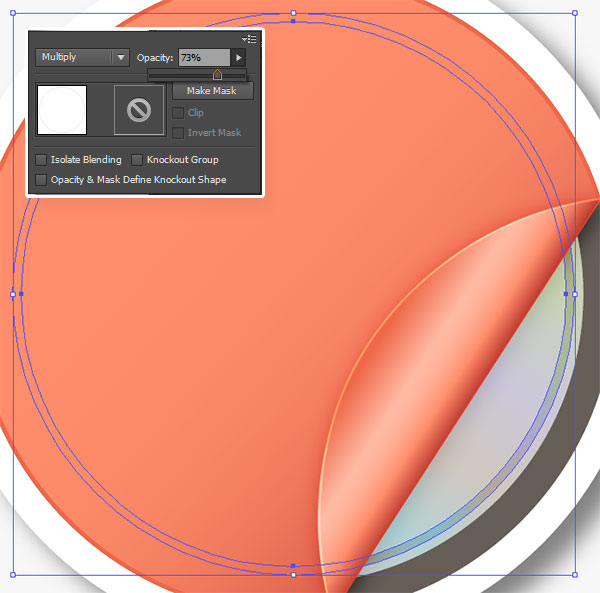Click the Opacity label text
Viewport: 600px width, 593px height.
[x=155, y=58]
